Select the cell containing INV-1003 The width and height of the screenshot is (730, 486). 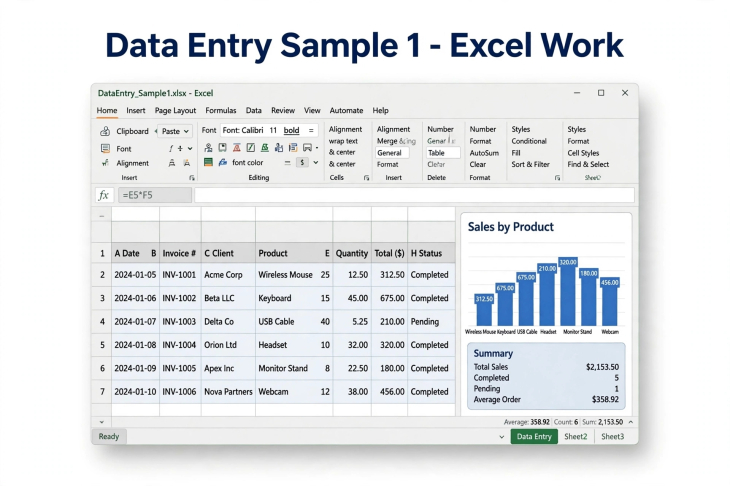click(179, 322)
